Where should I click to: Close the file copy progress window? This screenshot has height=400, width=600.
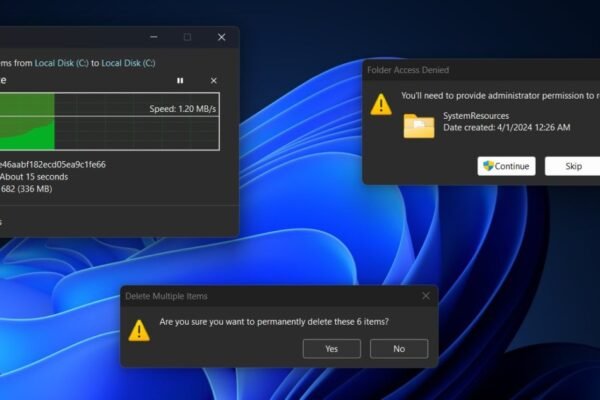[221, 37]
